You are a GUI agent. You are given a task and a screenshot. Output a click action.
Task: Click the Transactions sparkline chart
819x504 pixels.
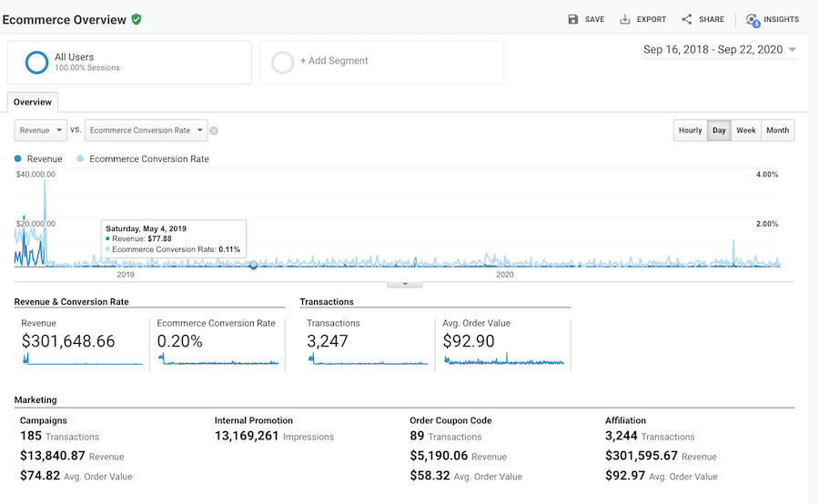pyautogui.click(x=369, y=358)
